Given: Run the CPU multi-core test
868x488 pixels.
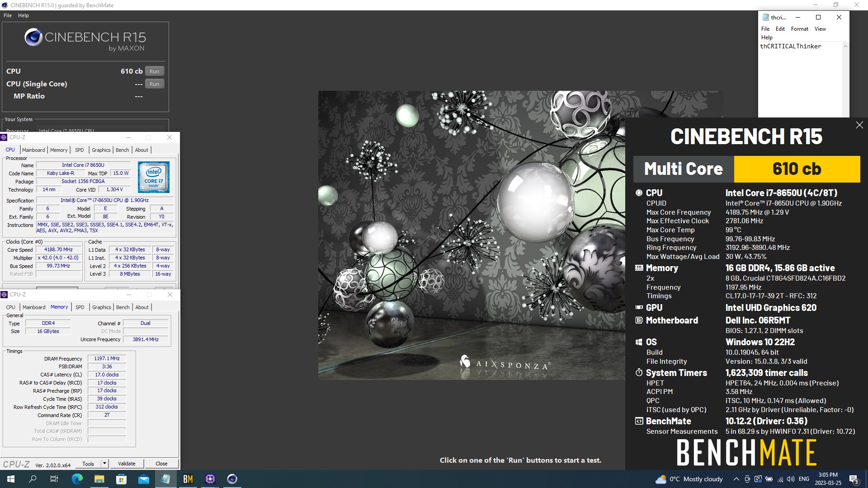Looking at the screenshot, I should click(x=154, y=71).
